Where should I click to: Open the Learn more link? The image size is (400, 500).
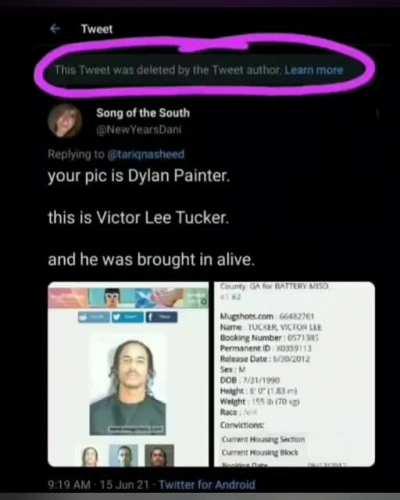314,70
